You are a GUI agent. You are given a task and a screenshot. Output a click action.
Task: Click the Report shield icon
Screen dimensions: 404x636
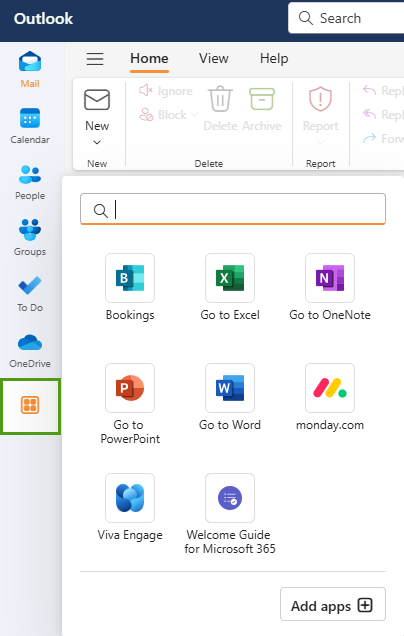(x=320, y=99)
